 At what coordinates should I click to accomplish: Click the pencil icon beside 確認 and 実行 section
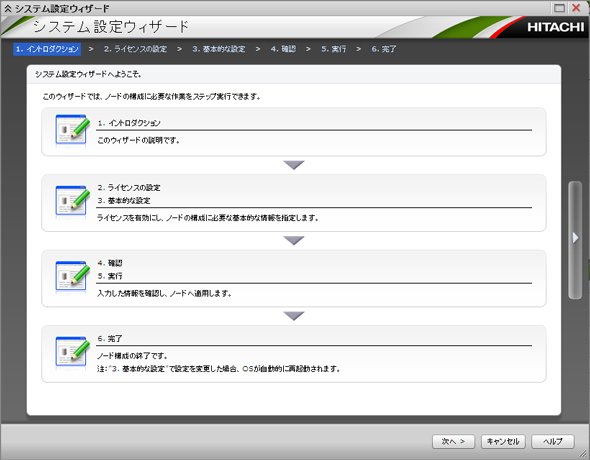pyautogui.click(x=72, y=276)
